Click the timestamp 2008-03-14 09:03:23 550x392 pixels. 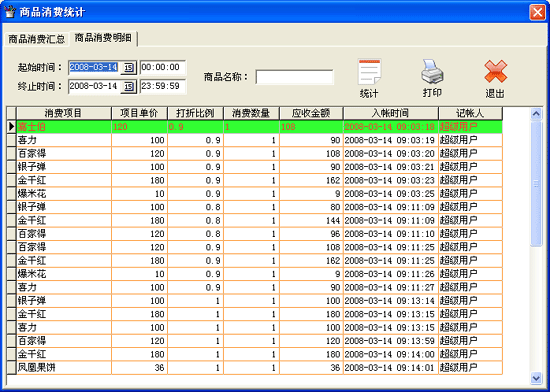coord(390,180)
